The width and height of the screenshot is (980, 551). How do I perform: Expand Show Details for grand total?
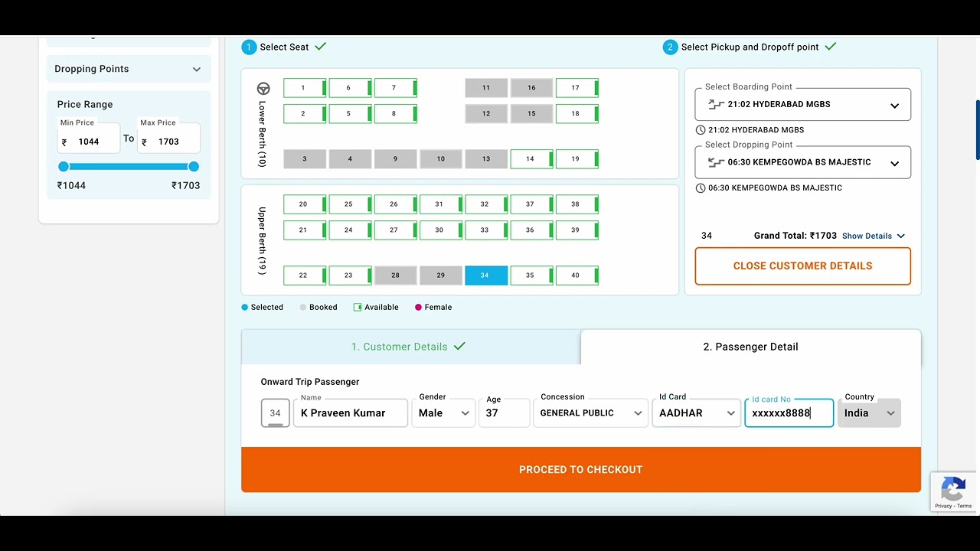pos(874,236)
